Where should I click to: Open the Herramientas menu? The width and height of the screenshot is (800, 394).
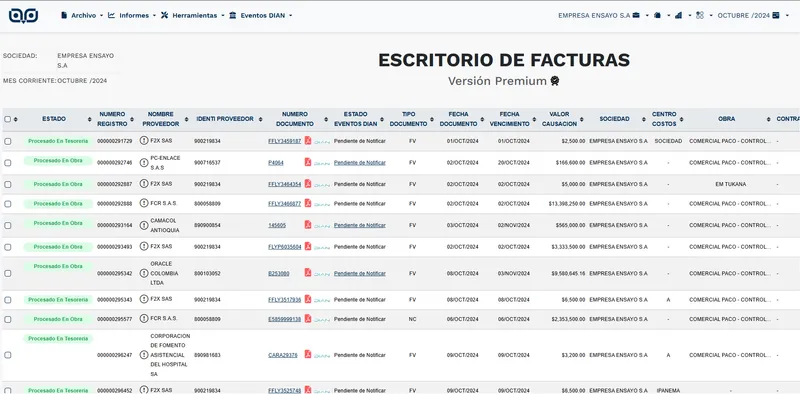coord(193,15)
